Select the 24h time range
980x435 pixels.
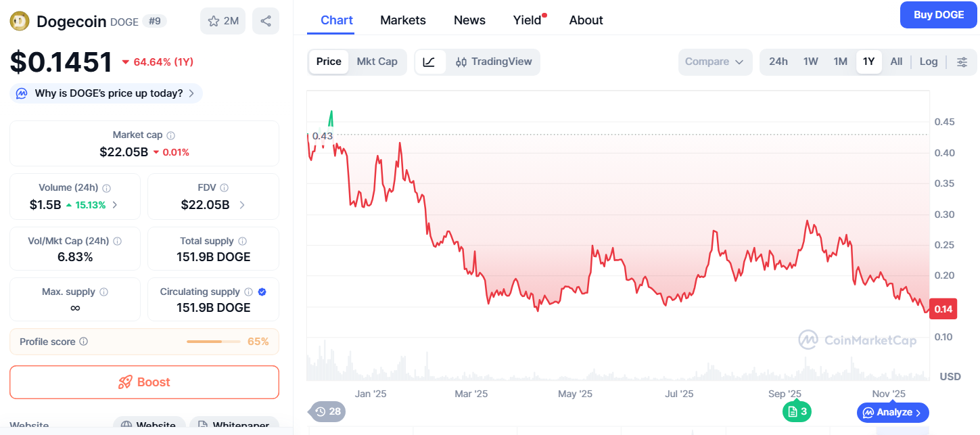point(778,62)
